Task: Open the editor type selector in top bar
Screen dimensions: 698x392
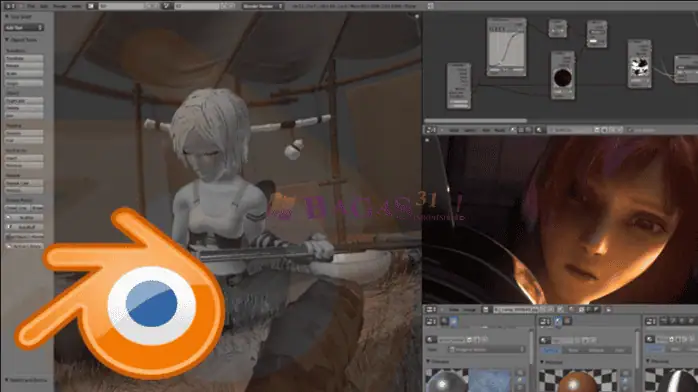Action: pyautogui.click(x=10, y=6)
